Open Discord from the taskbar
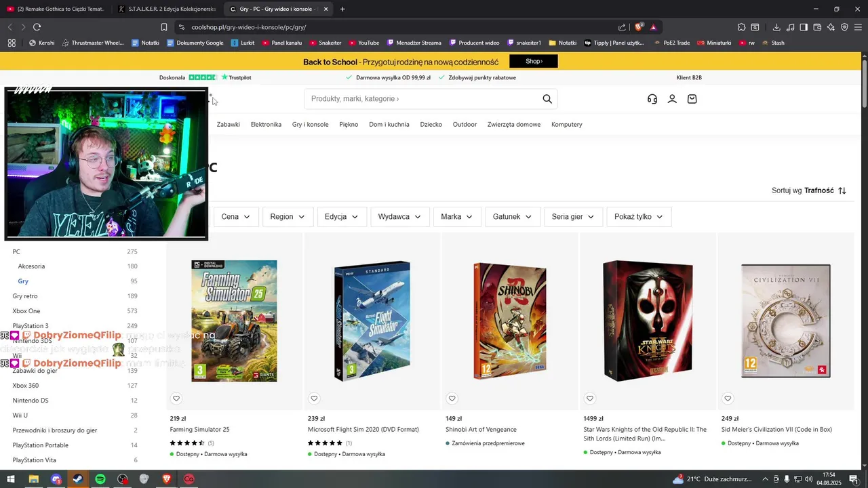The height and width of the screenshot is (488, 868). coord(56,479)
